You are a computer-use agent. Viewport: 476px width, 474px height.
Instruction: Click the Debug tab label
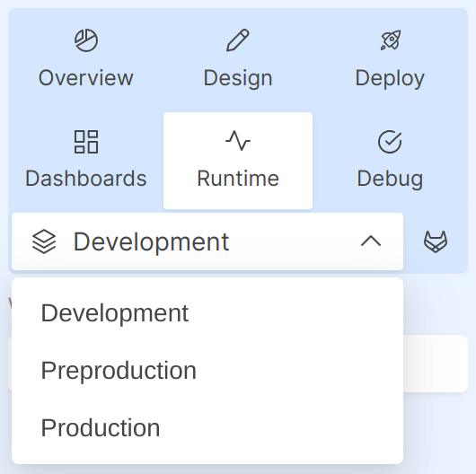(x=390, y=179)
